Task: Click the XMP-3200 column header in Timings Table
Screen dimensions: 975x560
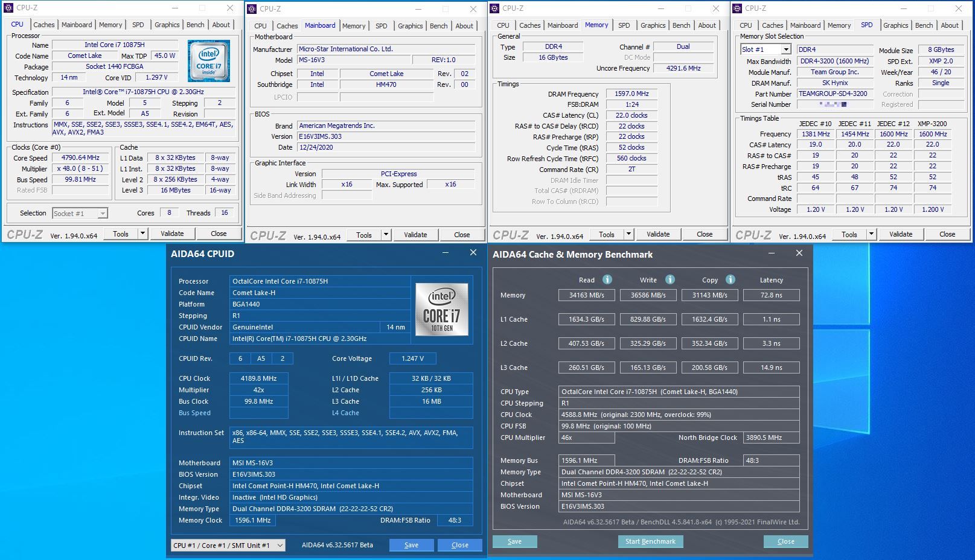Action: tap(933, 124)
